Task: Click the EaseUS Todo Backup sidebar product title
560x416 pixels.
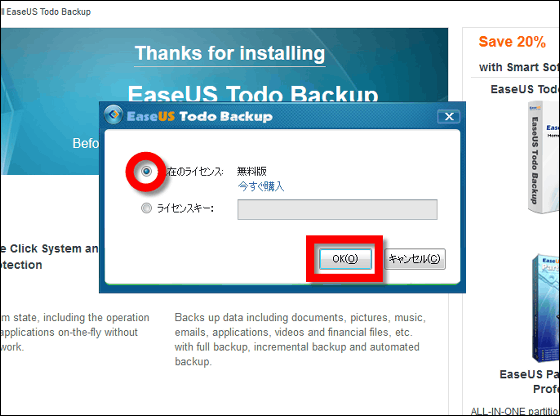Action: click(525, 89)
